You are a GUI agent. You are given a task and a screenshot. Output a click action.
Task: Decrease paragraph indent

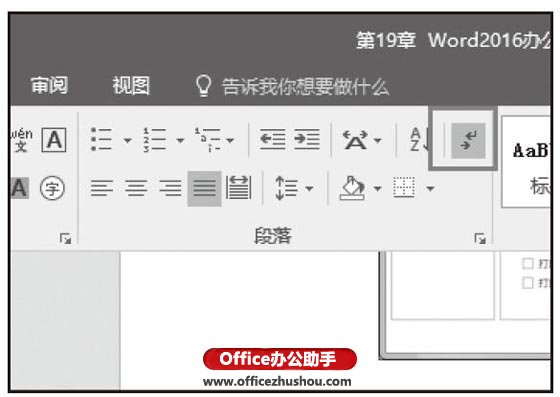[272, 139]
